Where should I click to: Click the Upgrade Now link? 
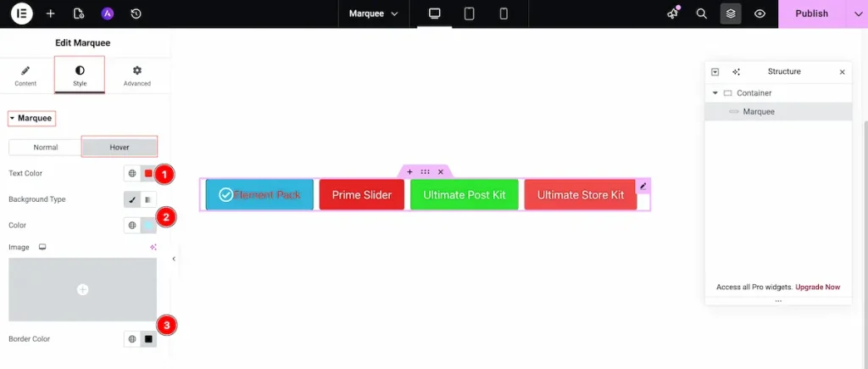818,287
